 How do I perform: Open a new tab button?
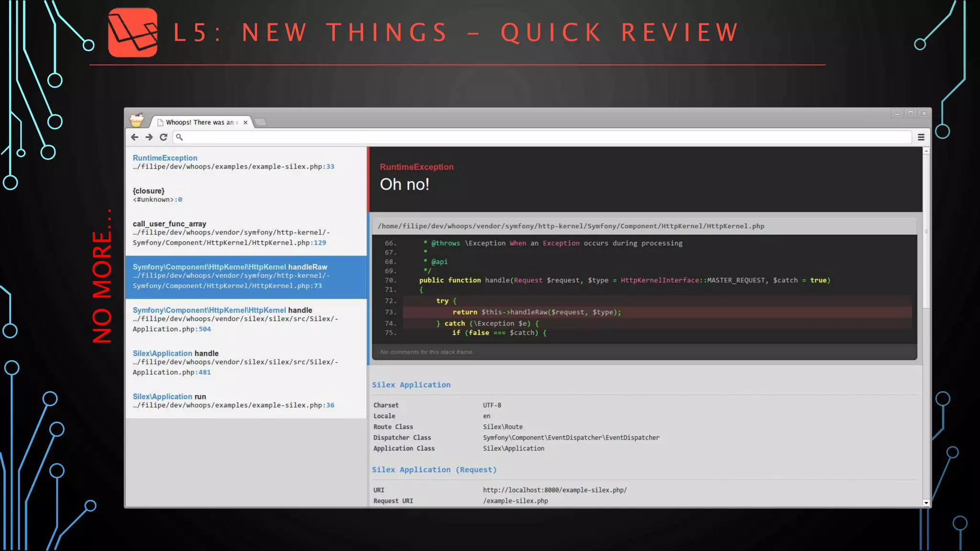tap(261, 122)
